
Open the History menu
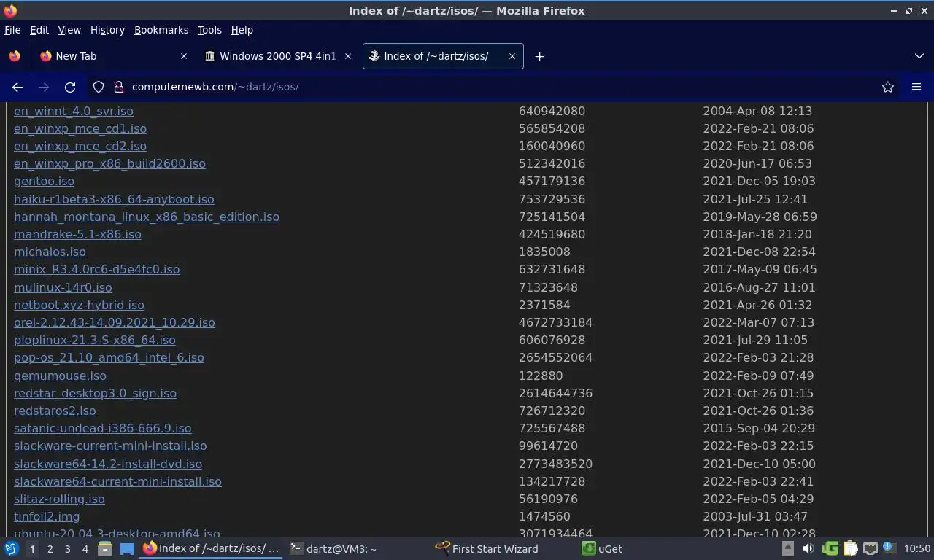[x=107, y=30]
